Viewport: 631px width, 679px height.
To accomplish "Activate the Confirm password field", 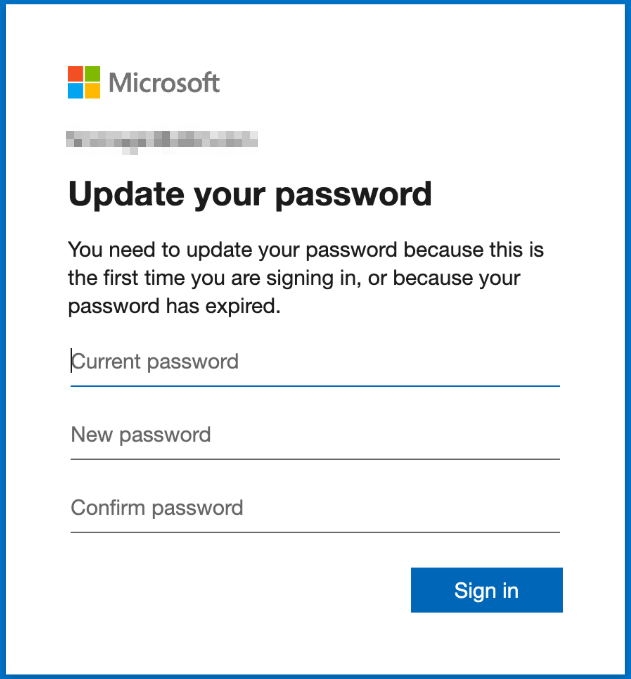I will coord(314,508).
